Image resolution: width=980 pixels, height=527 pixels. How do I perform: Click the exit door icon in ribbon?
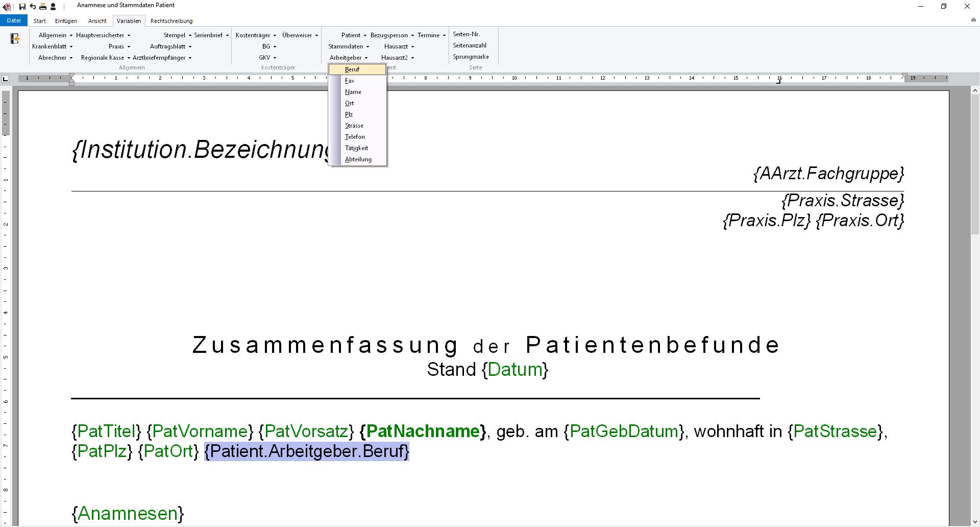click(x=15, y=38)
